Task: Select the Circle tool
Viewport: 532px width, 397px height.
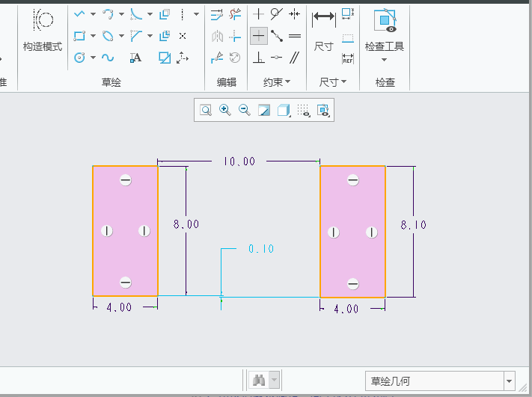Action: (x=79, y=58)
